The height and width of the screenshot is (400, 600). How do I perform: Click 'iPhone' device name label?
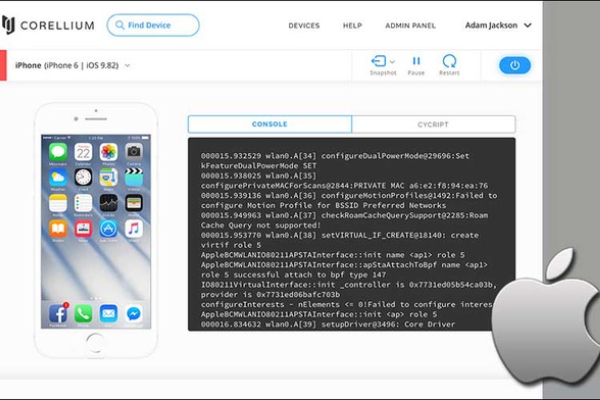coord(28,65)
